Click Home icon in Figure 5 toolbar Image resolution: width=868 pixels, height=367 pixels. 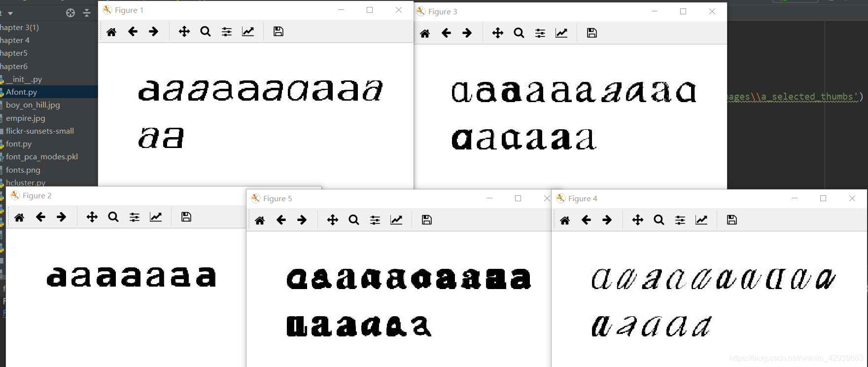point(260,220)
